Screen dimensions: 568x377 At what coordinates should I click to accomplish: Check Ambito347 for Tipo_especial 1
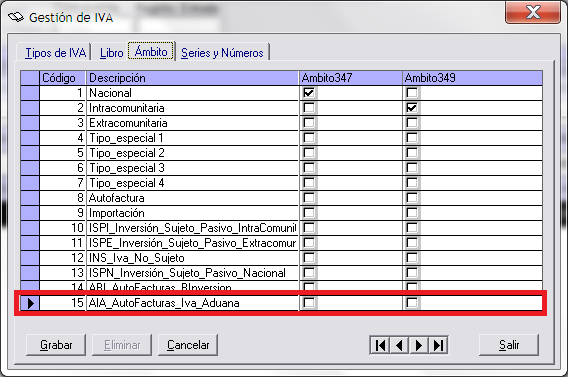coord(309,138)
